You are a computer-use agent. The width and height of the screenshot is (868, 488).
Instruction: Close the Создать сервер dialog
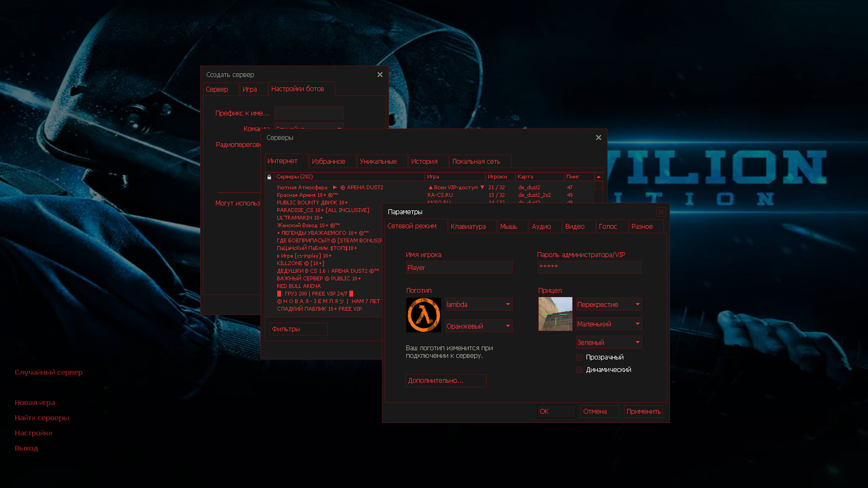(380, 75)
